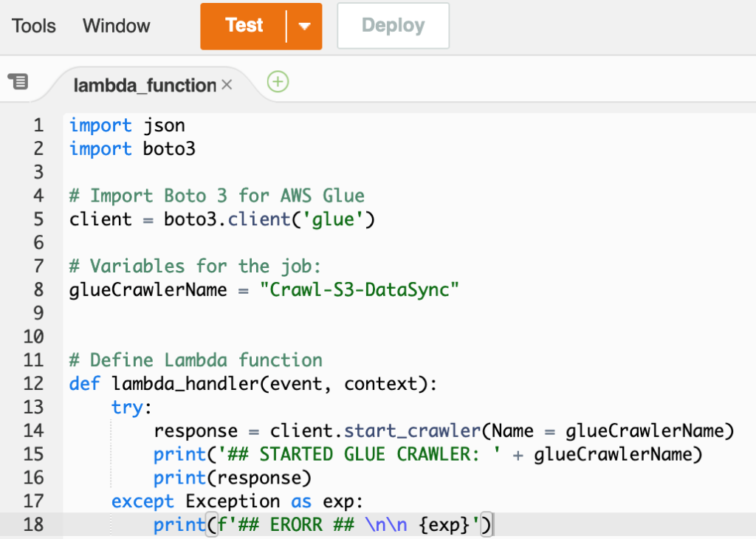The height and width of the screenshot is (539, 756).
Task: Expand the Test button's dropdown arrow
Action: click(304, 25)
